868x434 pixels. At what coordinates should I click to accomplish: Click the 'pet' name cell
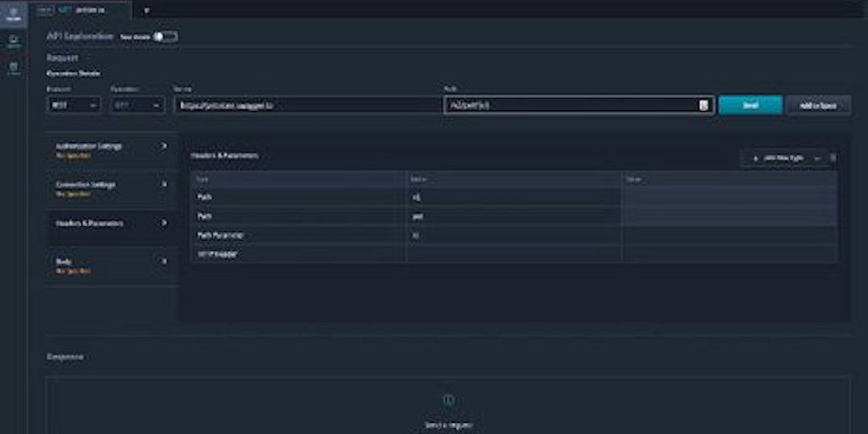[x=514, y=216]
